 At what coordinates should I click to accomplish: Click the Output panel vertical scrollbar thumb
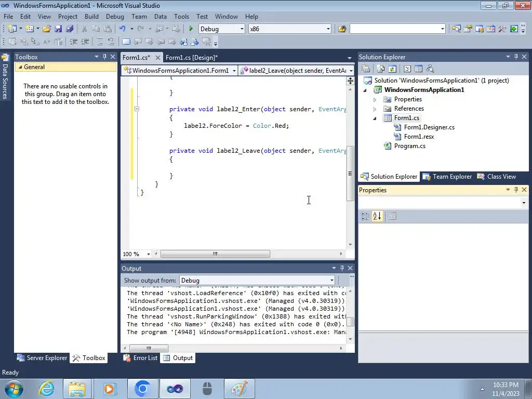351,322
